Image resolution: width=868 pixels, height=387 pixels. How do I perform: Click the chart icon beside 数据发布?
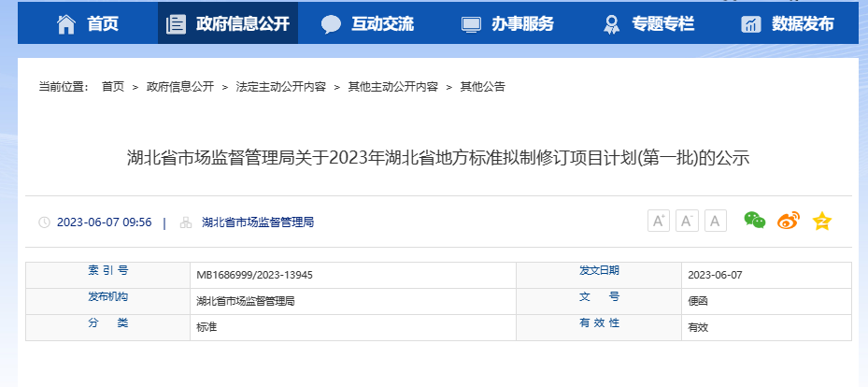coord(751,23)
